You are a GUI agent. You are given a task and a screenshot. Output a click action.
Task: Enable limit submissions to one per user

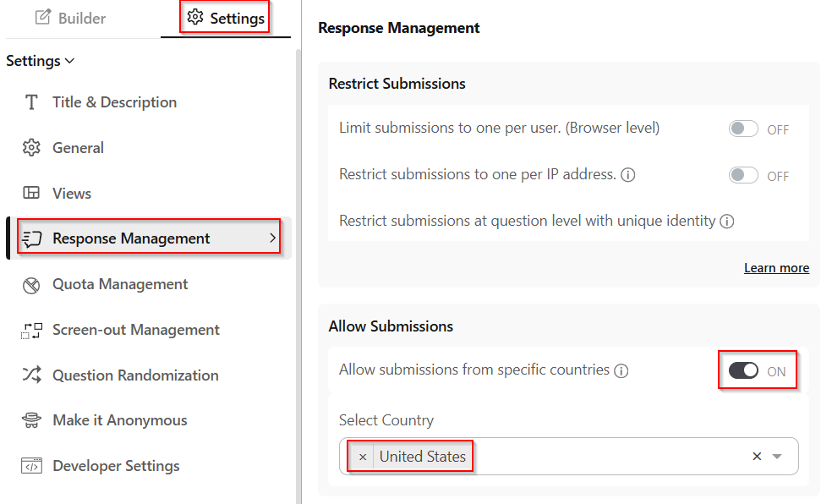[x=743, y=129]
